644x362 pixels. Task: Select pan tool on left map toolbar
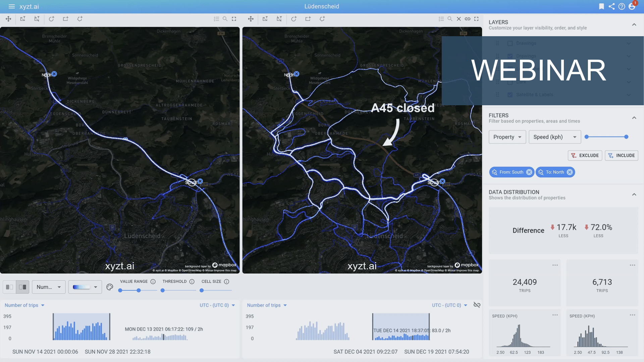click(8, 19)
